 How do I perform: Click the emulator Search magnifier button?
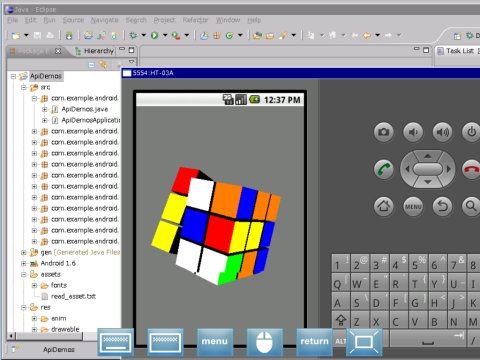[471, 206]
